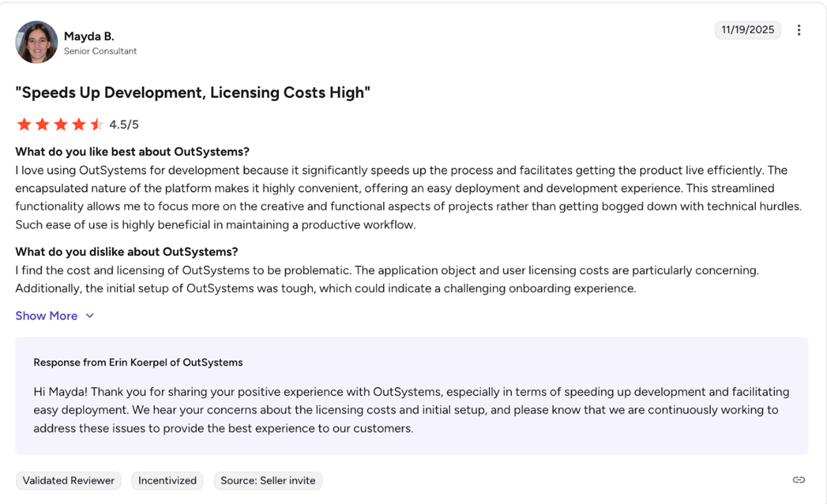Select the Validated Reviewer badge
827x504 pixels.
68,480
